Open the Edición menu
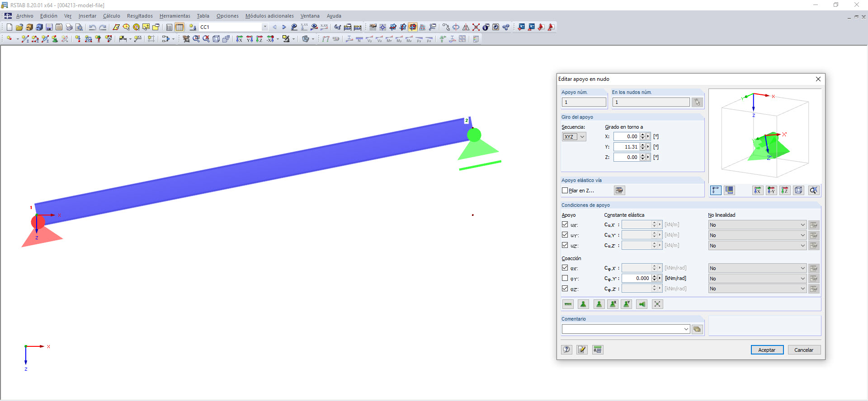The width and height of the screenshot is (868, 401). (x=49, y=16)
